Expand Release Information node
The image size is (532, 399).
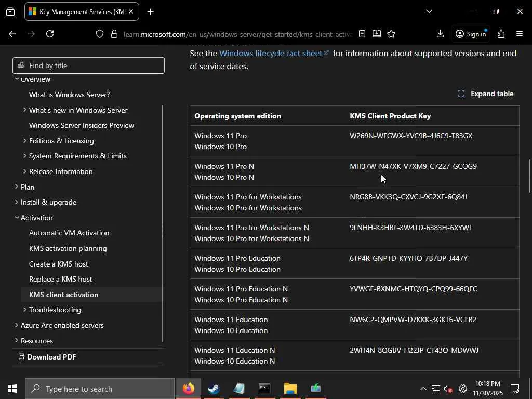[25, 171]
